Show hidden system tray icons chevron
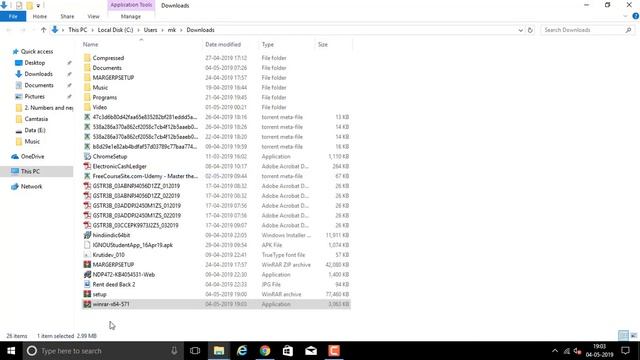This screenshot has width=640, height=360. [555, 351]
